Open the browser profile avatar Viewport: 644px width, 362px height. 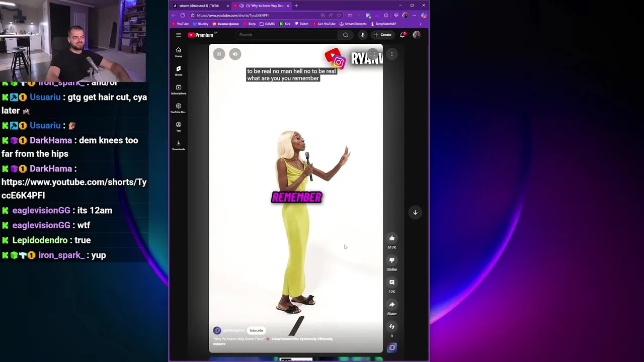coord(405,15)
